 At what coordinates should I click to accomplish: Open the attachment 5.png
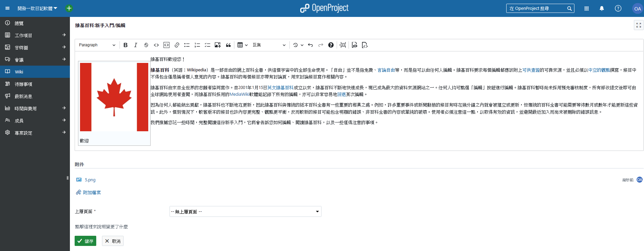pyautogui.click(x=90, y=180)
